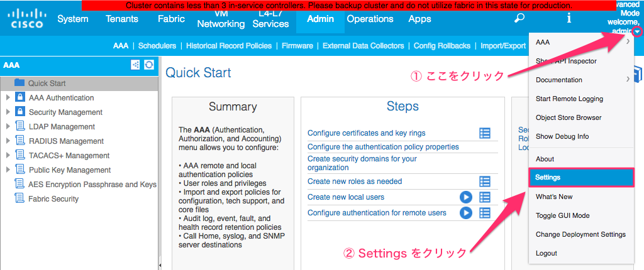This screenshot has height=270, width=644.
Task: Switch to Config Rollbacks submenu
Action: (442, 46)
